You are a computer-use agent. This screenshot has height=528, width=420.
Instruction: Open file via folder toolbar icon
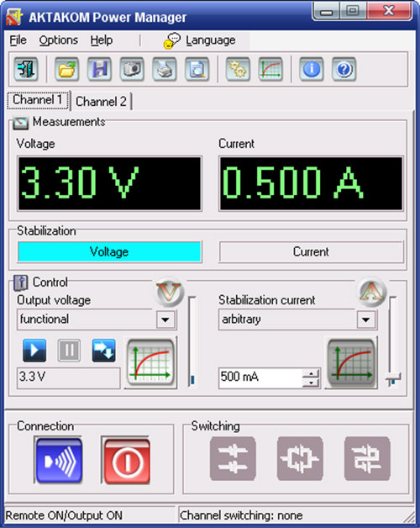click(x=66, y=69)
